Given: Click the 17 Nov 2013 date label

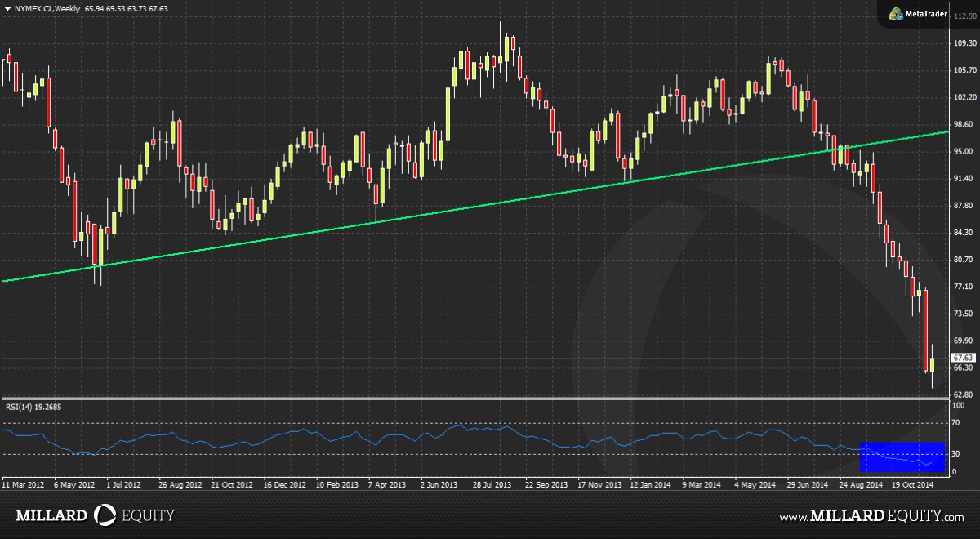Looking at the screenshot, I should 598,484.
